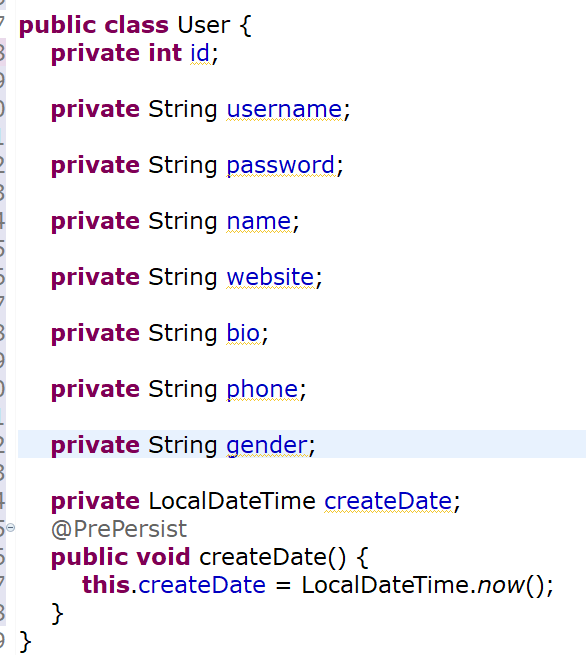Select the id field name

pos(200,53)
